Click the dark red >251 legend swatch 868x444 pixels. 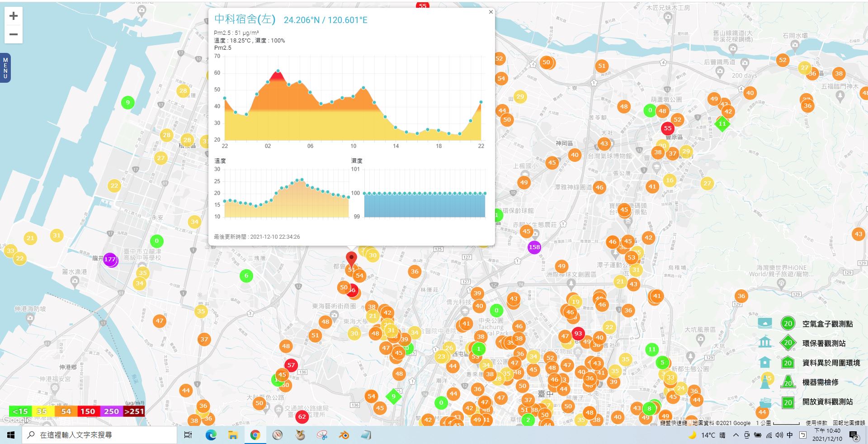134,411
